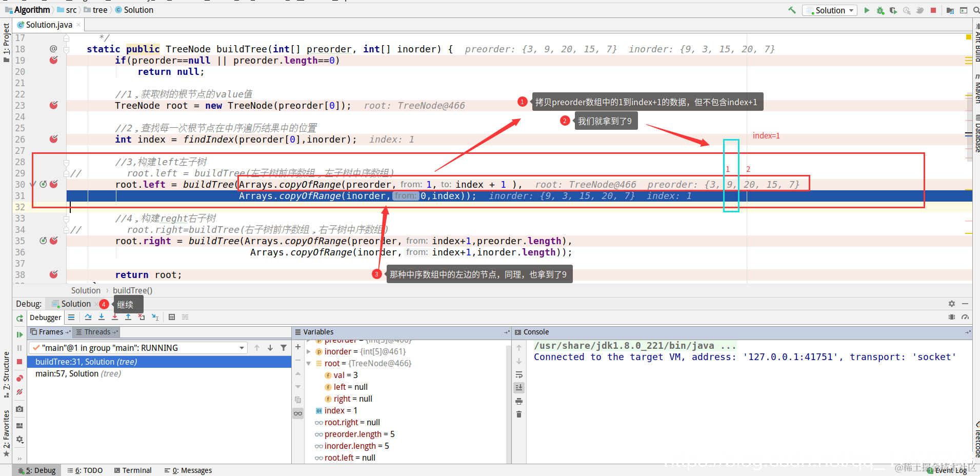Toggle the breakpoint on line 23

click(x=53, y=105)
